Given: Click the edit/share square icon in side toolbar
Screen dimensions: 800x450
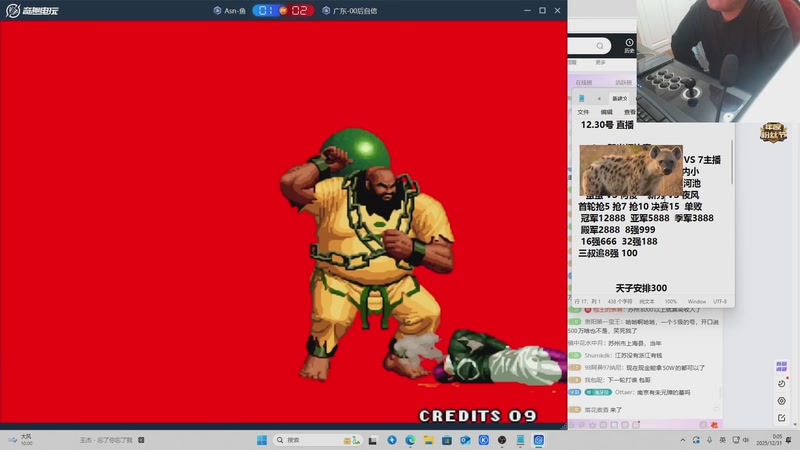Looking at the screenshot, I should (x=782, y=418).
